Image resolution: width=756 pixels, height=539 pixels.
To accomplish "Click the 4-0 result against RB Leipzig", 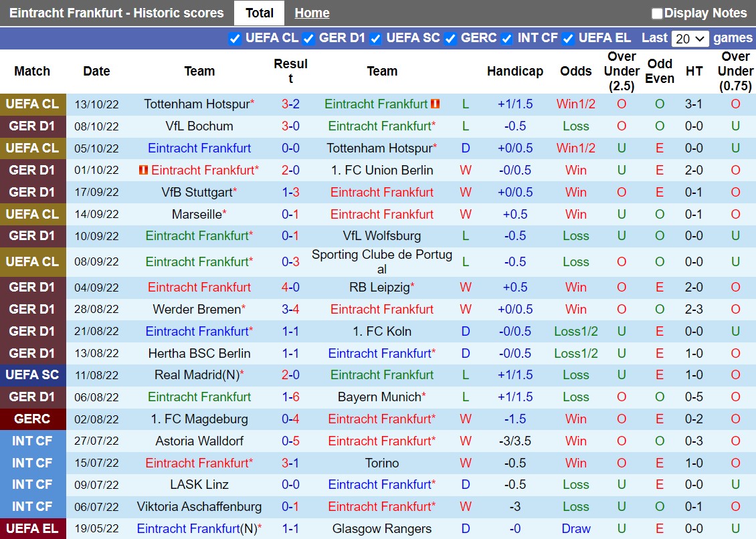I will tap(290, 288).
